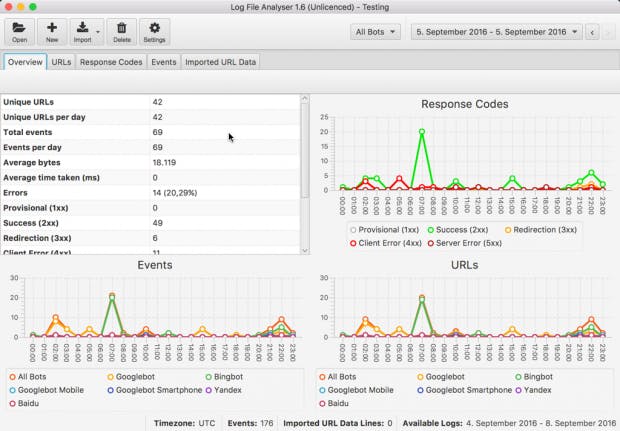Click Redirection (3xx) legend marker in chart

coord(508,230)
